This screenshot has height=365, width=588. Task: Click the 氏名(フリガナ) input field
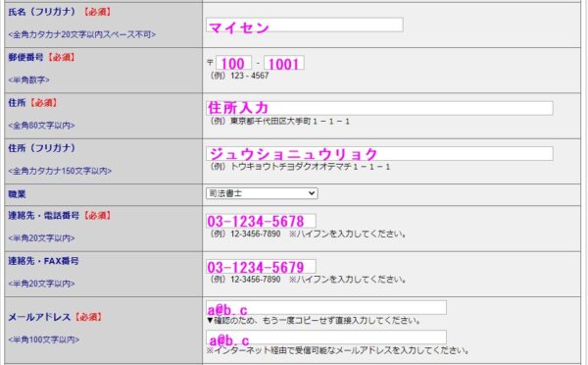pyautogui.click(x=305, y=25)
